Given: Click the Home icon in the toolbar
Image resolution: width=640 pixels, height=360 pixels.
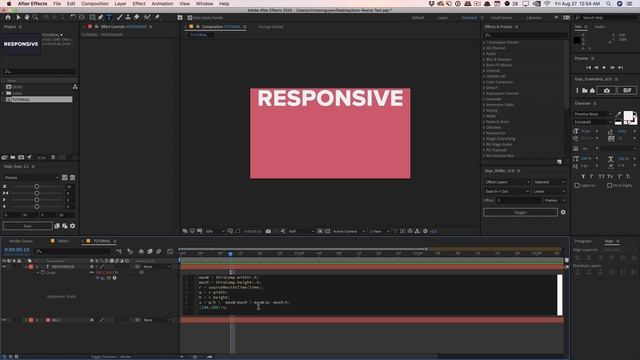Looking at the screenshot, I should [x=8, y=18].
